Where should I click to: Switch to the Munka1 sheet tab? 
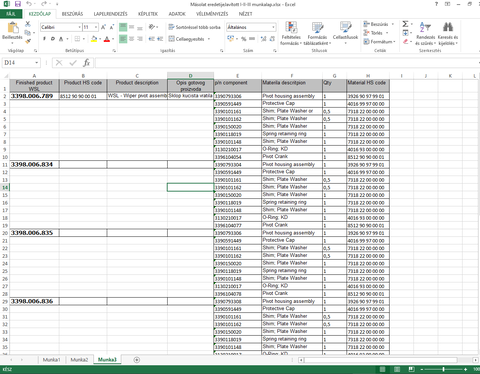click(x=51, y=360)
